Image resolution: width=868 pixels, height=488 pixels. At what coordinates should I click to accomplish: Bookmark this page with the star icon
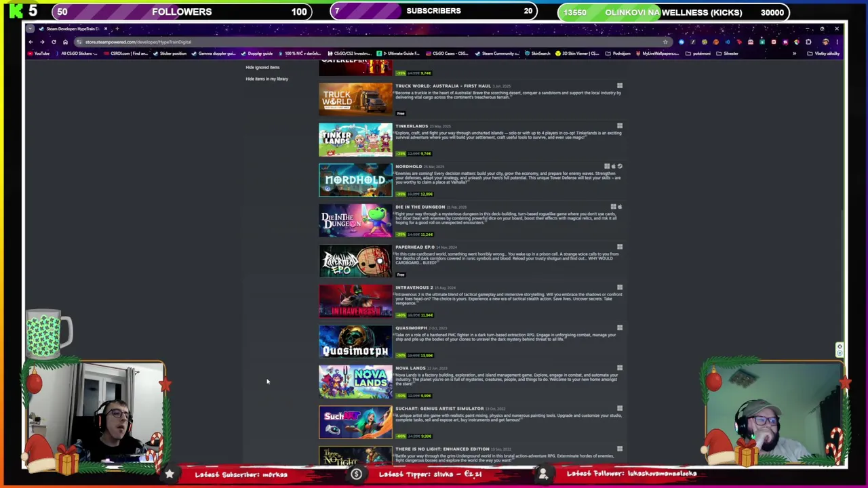665,42
